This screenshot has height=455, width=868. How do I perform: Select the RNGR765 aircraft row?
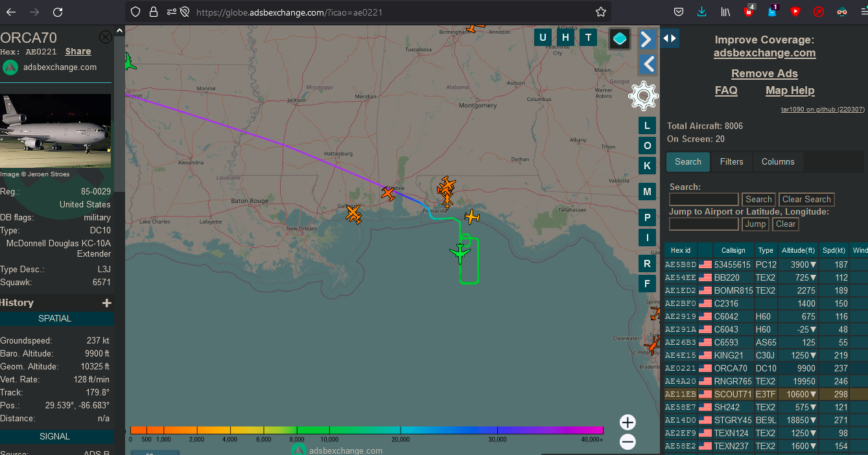click(766, 381)
